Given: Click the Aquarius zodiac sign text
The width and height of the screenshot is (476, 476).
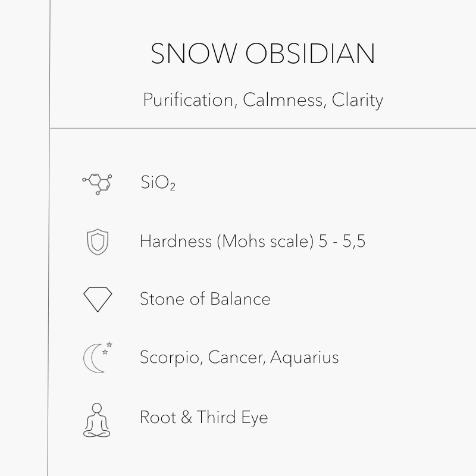Looking at the screenshot, I should [305, 357].
